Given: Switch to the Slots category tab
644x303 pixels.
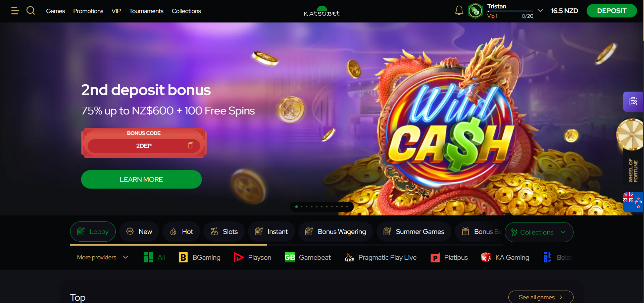Looking at the screenshot, I should (224, 232).
